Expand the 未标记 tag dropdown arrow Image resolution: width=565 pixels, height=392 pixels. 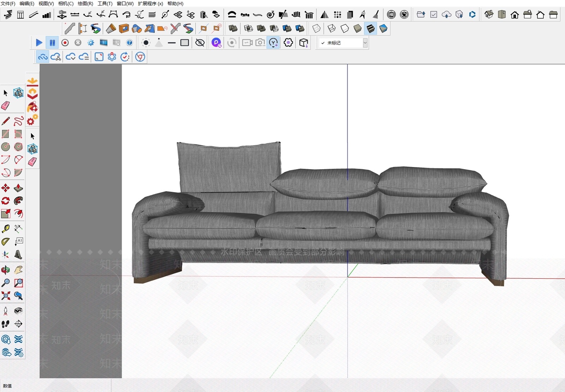365,43
